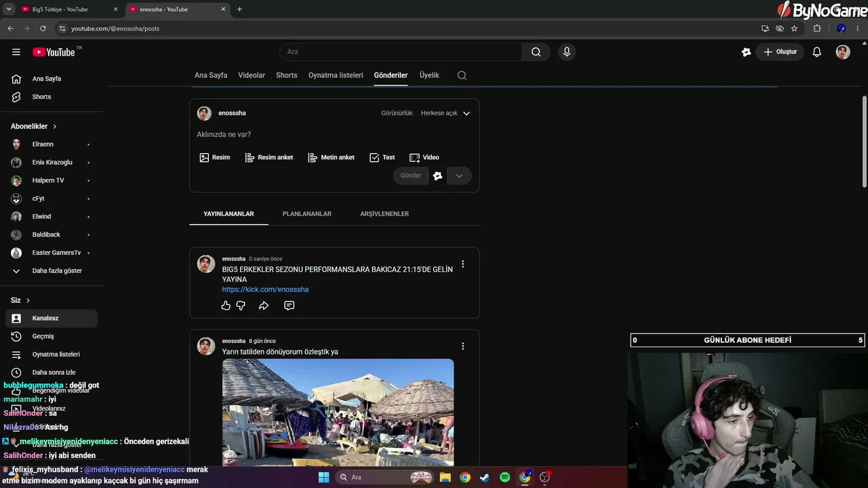Image resolution: width=868 pixels, height=488 pixels.
Task: Switch to the channel Shorts tab
Action: [x=287, y=75]
